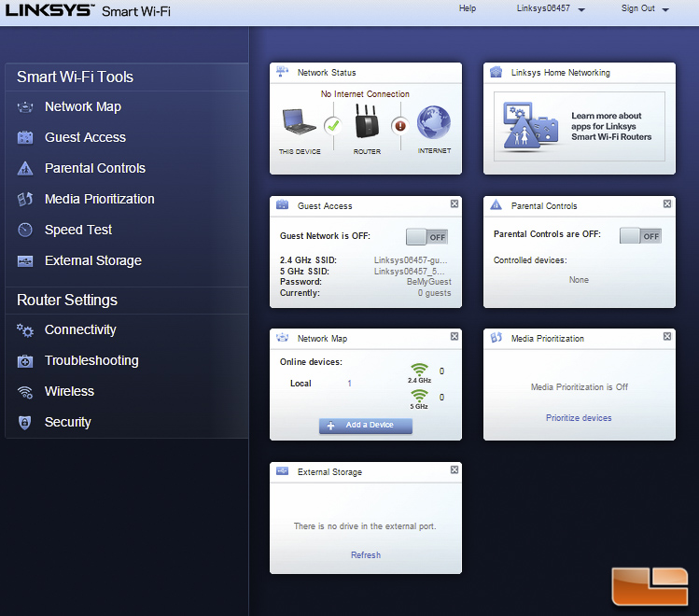This screenshot has height=616, width=699.
Task: Open Security router settings
Action: tap(68, 422)
